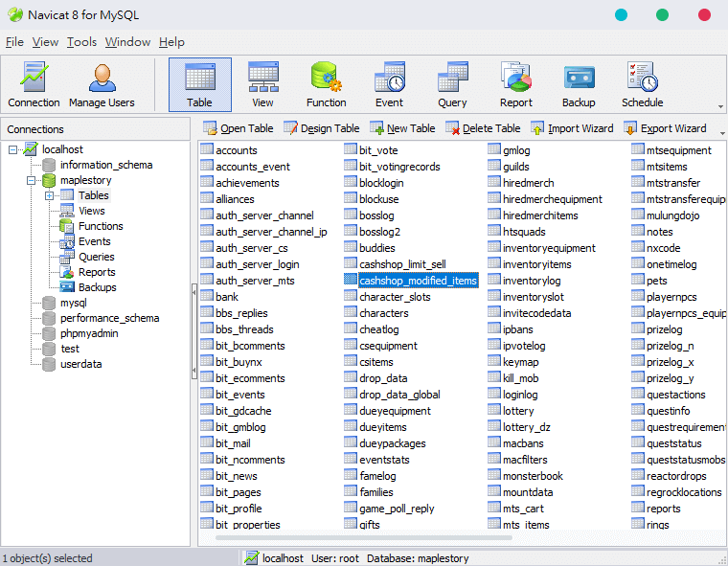Collapse the localhost connection node
The image size is (728, 566).
pyautogui.click(x=13, y=149)
